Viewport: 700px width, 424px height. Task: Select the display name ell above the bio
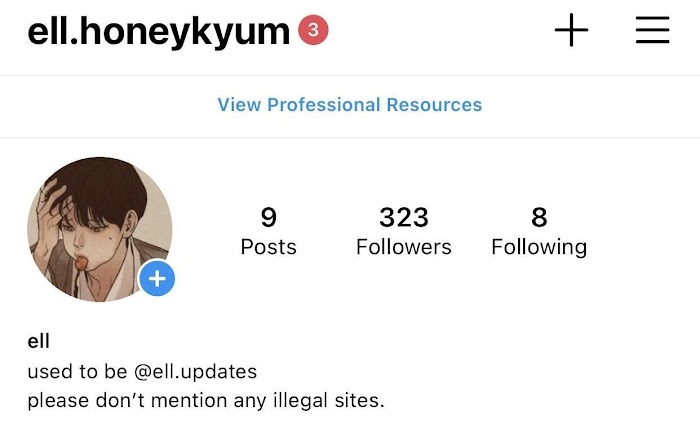point(38,341)
